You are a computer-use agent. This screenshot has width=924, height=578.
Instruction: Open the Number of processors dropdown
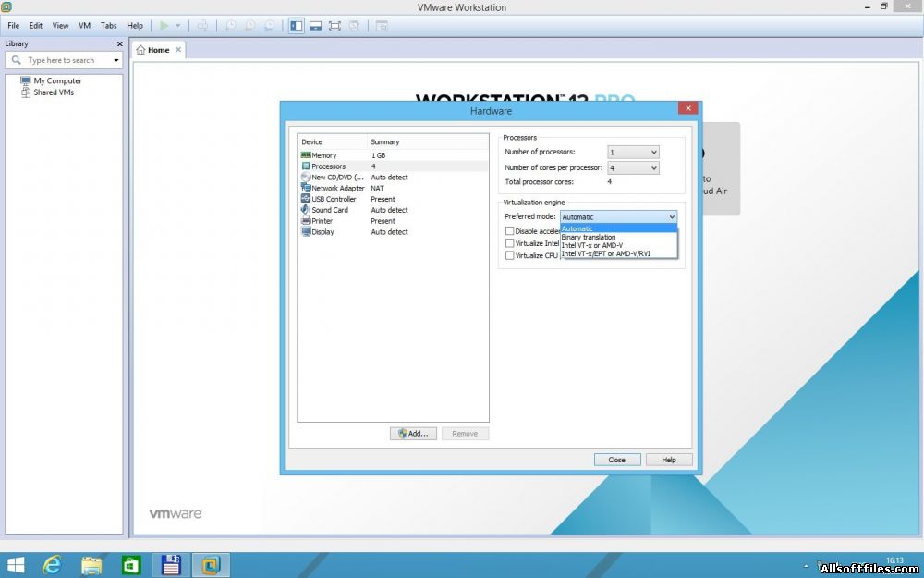coord(633,152)
